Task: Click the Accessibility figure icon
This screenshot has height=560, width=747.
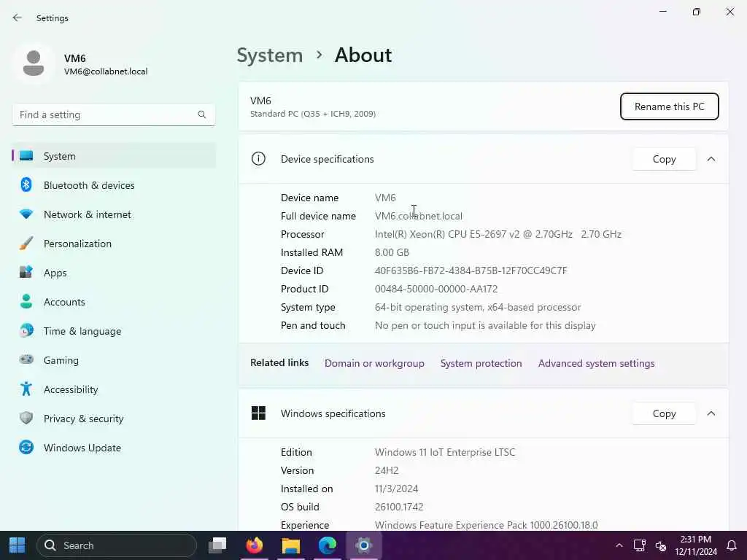Action: pyautogui.click(x=26, y=389)
